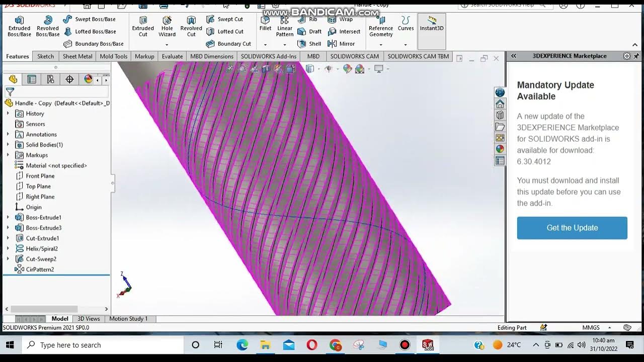
Task: Click Swept Boss/Base in the ribbon
Action: 89,19
